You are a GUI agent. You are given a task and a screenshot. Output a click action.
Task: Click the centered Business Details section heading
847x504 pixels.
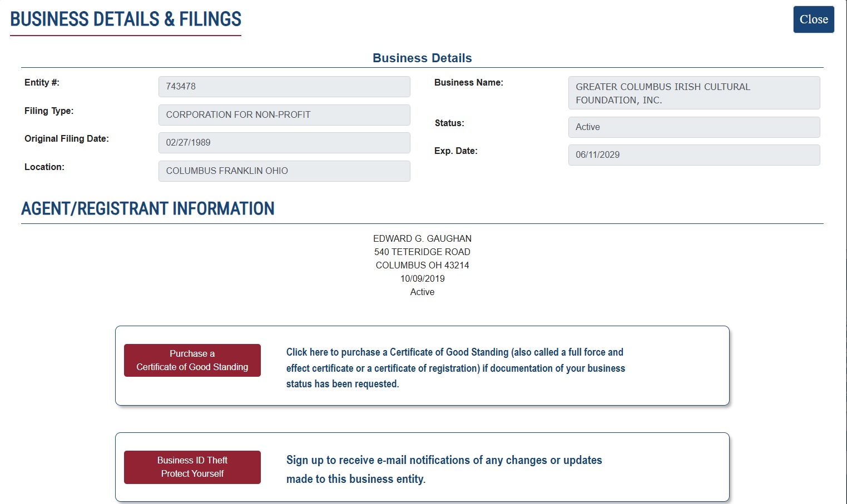click(422, 58)
